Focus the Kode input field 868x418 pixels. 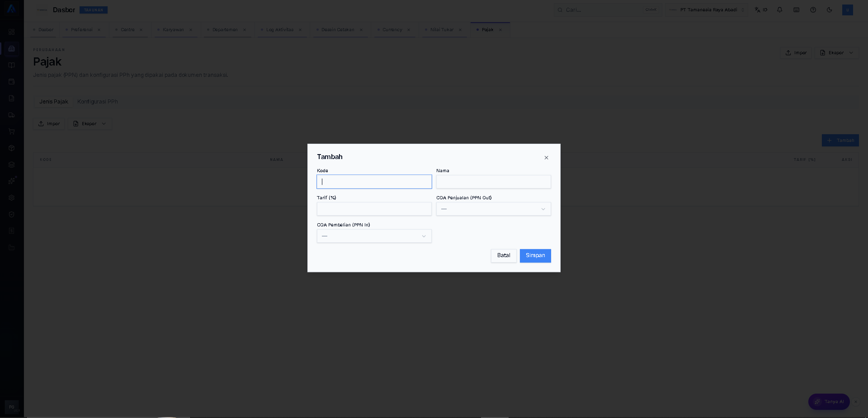click(x=374, y=182)
